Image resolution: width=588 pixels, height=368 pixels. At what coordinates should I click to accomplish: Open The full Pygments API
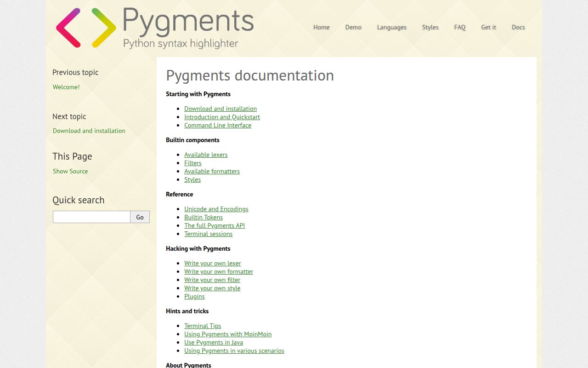coord(215,225)
